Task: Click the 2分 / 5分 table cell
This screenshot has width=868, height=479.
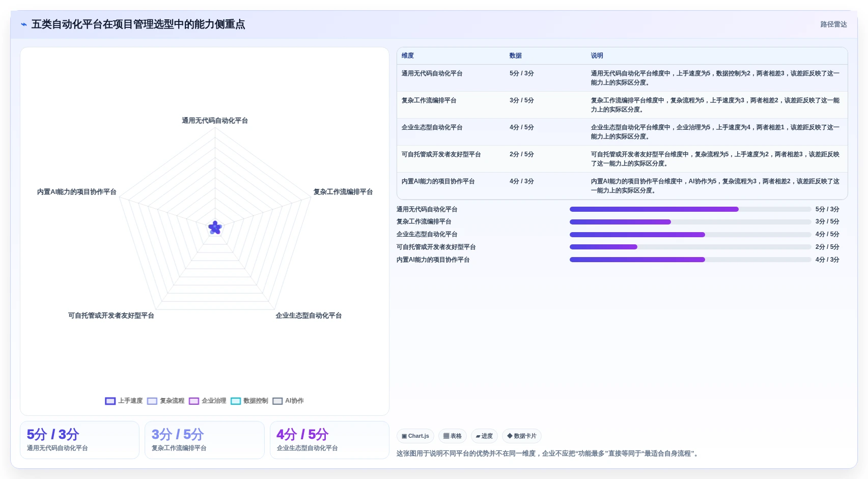Action: (x=522, y=154)
